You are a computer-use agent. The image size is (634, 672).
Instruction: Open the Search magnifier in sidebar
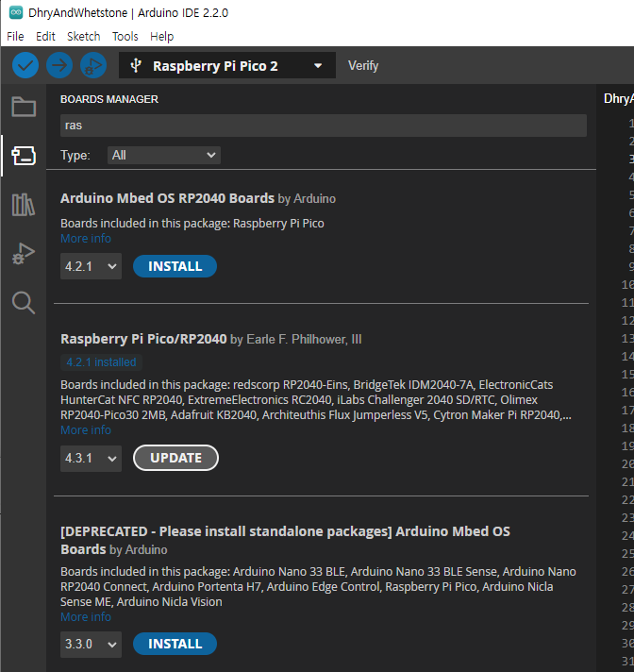click(x=24, y=303)
